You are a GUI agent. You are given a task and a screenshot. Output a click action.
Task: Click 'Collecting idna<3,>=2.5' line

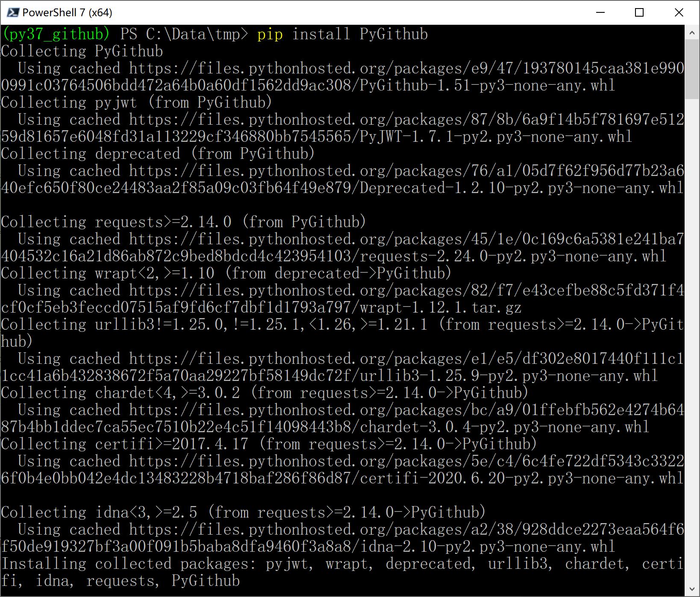pos(244,512)
